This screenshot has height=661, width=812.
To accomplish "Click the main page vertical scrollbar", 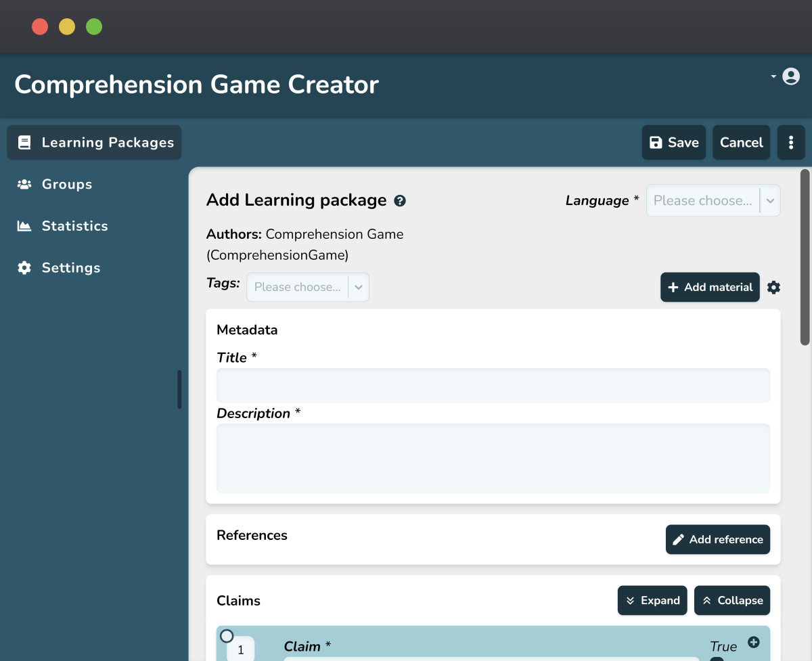I will 805,257.
